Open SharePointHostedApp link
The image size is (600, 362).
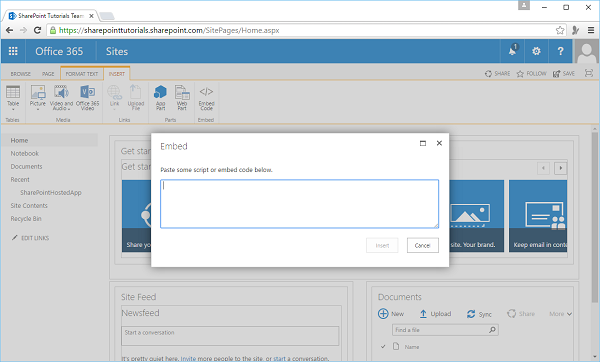tap(51, 192)
